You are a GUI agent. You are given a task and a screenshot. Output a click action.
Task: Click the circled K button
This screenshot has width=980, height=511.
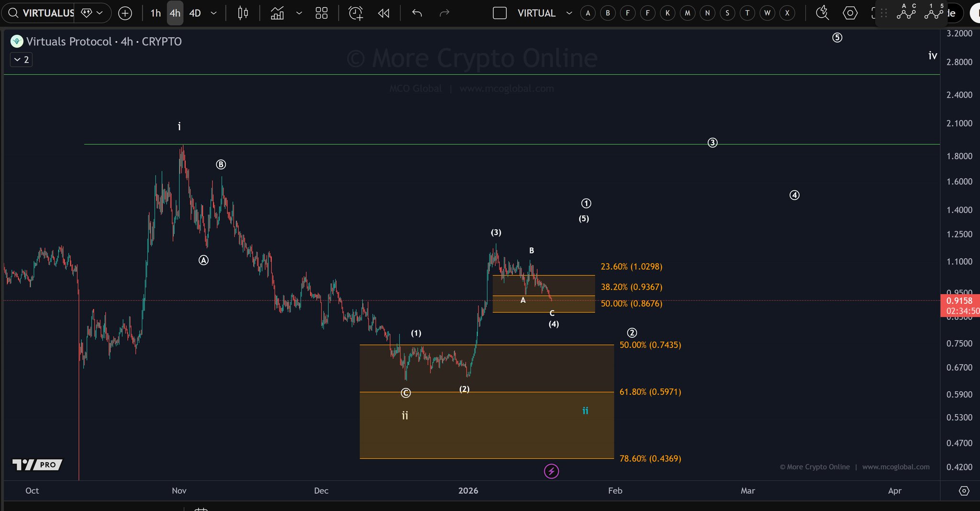tap(668, 13)
